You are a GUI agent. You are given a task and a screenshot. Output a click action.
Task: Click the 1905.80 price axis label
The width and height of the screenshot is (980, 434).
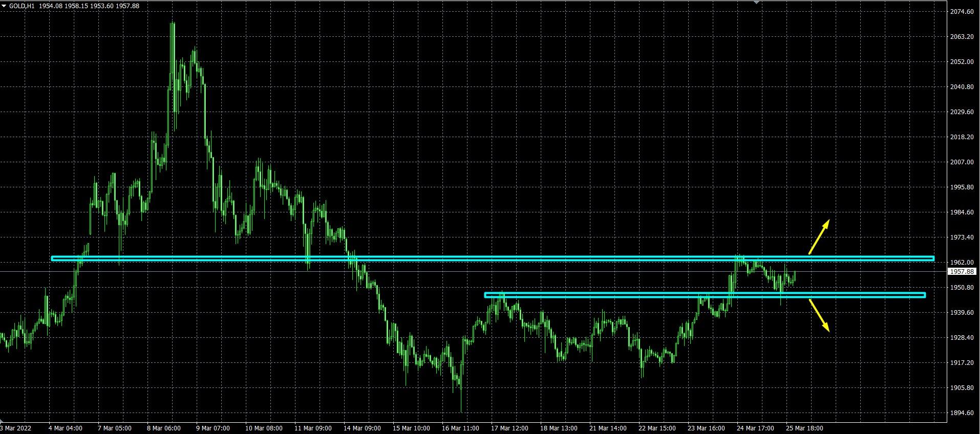962,387
